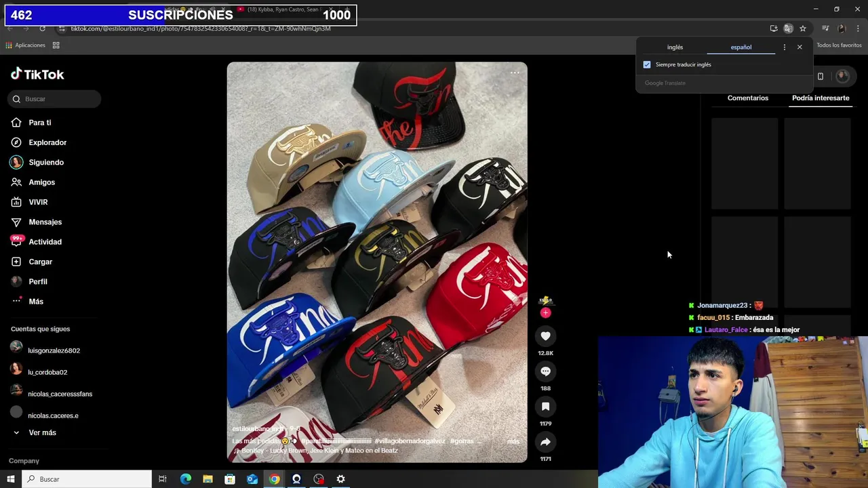Switch to the Podría interesarte tab
Image resolution: width=868 pixels, height=488 pixels.
click(x=821, y=98)
